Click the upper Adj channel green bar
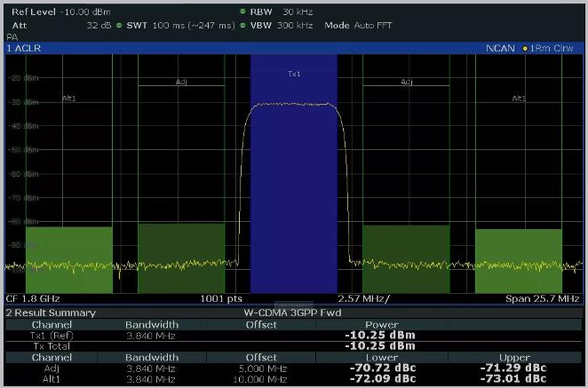The height and width of the screenshot is (388, 588). 406,256
